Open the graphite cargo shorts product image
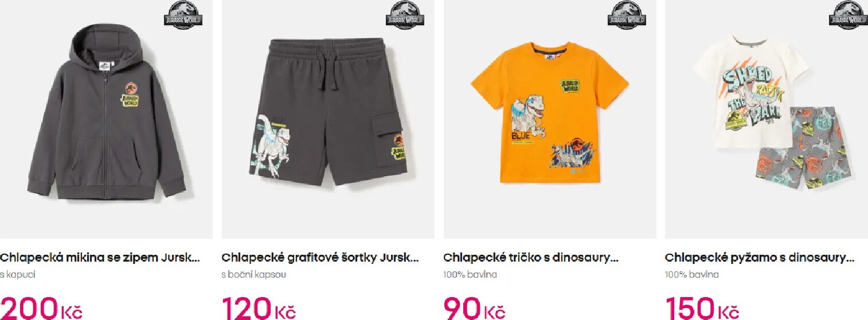 (328, 119)
